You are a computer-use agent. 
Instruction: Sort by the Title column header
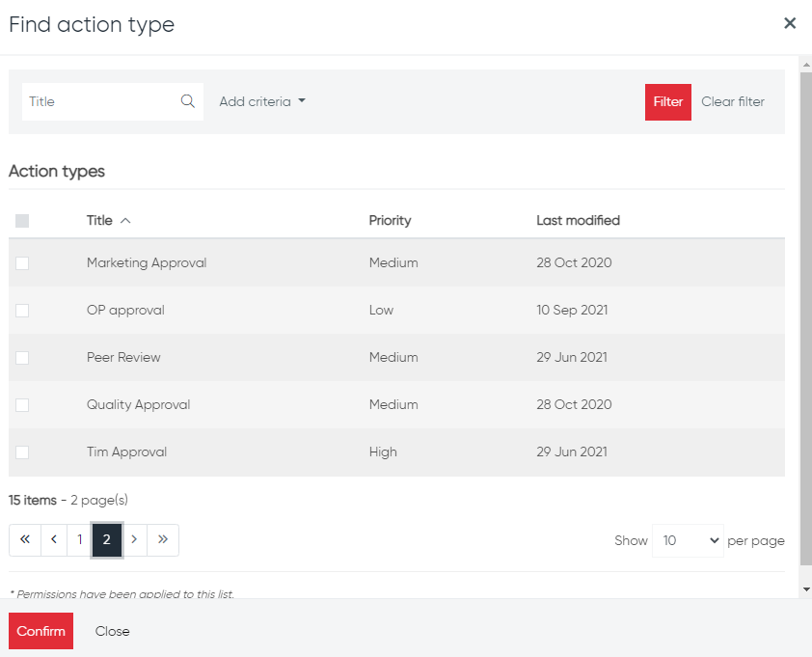[99, 221]
